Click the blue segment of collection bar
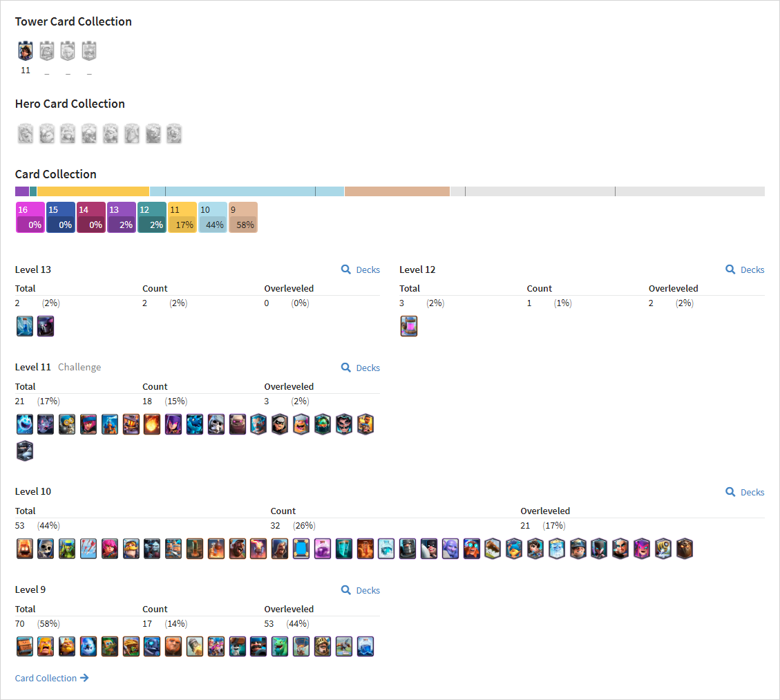This screenshot has width=780, height=700. (x=247, y=191)
